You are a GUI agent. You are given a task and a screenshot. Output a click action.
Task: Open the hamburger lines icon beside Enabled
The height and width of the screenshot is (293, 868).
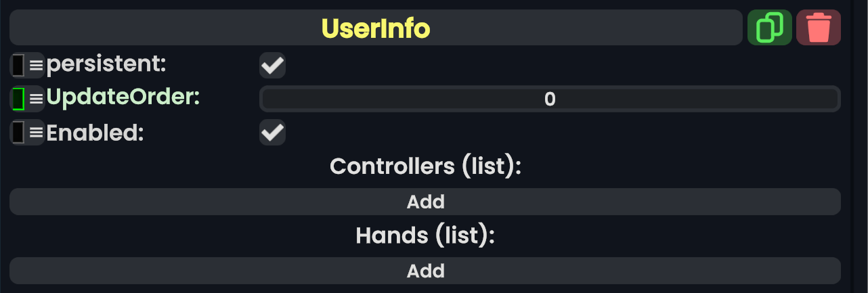36,132
